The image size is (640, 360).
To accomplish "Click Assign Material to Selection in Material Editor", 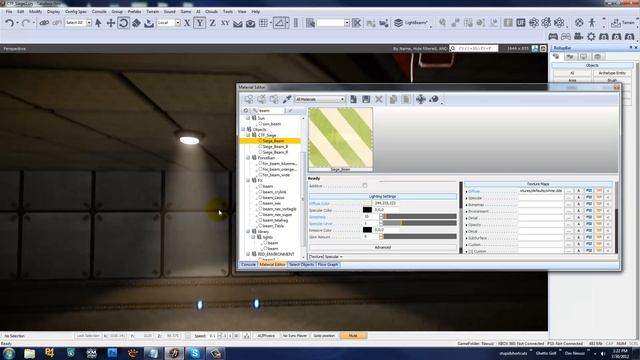I will 249,99.
